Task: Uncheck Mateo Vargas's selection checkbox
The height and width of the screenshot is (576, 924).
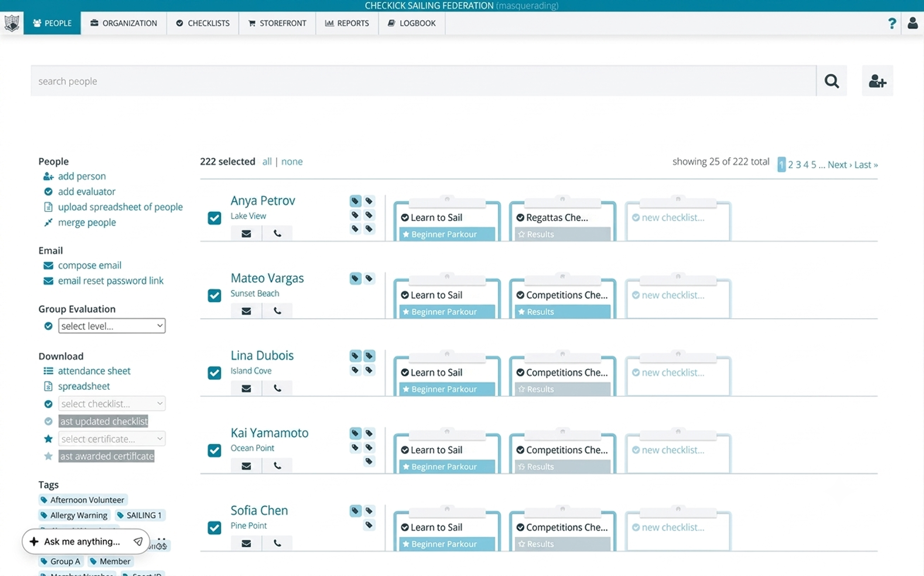Action: tap(214, 296)
